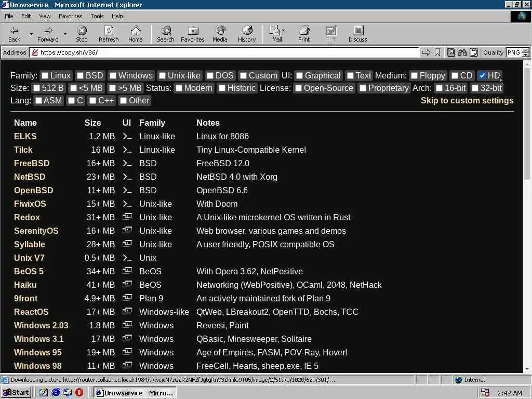Enable the Open-Source license filter
This screenshot has height=399, width=532.
tap(299, 88)
